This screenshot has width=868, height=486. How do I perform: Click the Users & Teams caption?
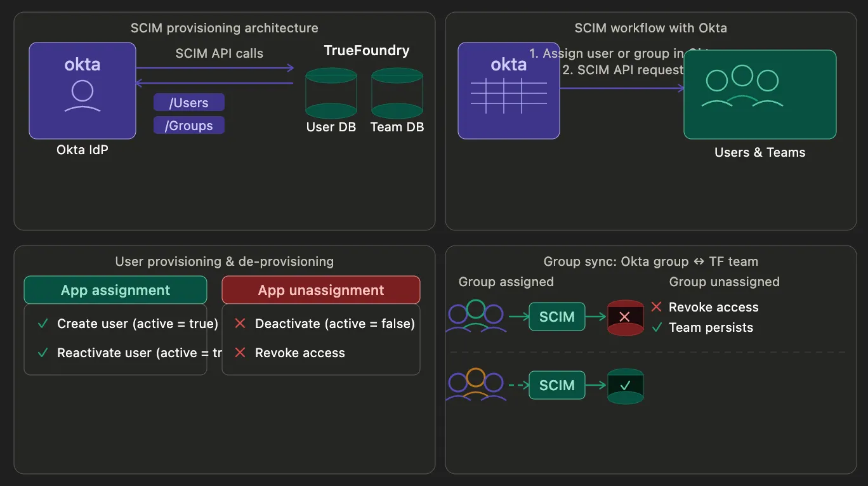tap(760, 152)
